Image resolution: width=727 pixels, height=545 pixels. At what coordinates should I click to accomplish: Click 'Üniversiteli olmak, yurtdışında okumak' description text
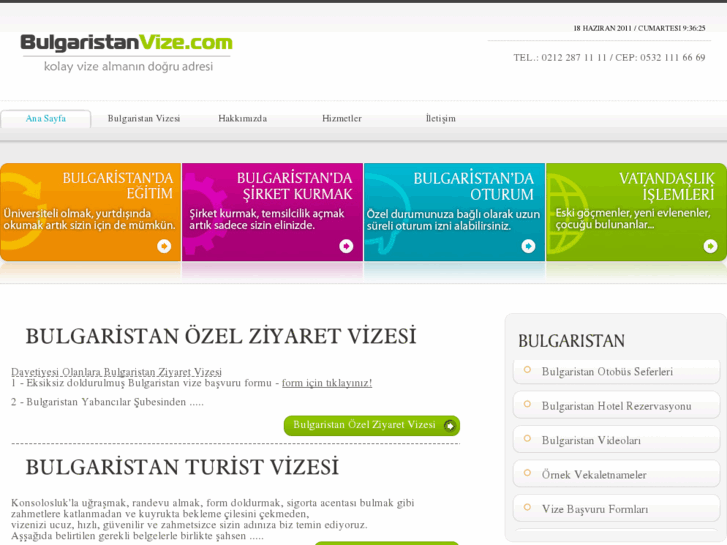click(90, 219)
